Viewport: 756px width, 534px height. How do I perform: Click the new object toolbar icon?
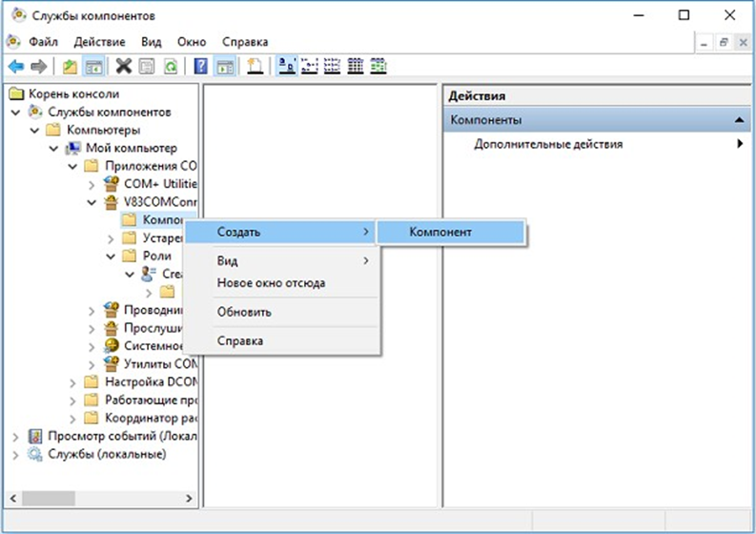[x=255, y=66]
